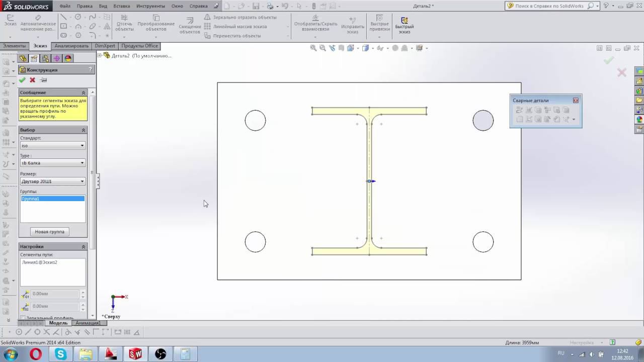644x362 pixels.
Task: Select Преобразование объектов tool
Action: pyautogui.click(x=156, y=23)
